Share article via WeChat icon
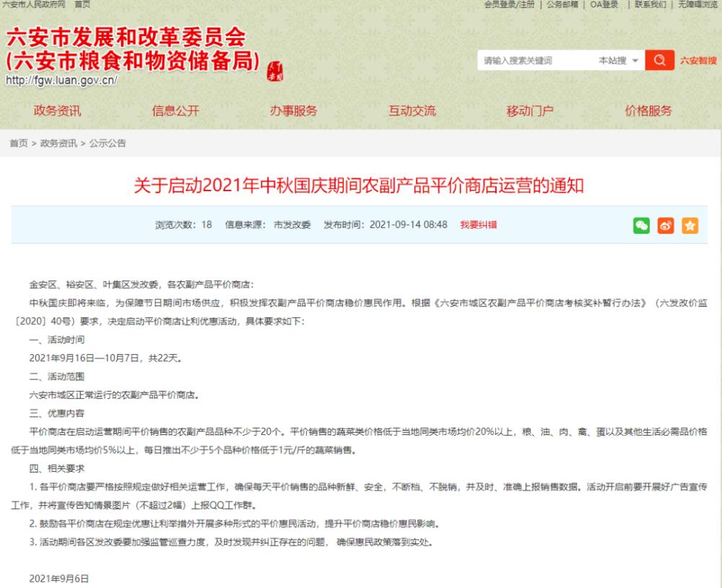 pos(641,225)
